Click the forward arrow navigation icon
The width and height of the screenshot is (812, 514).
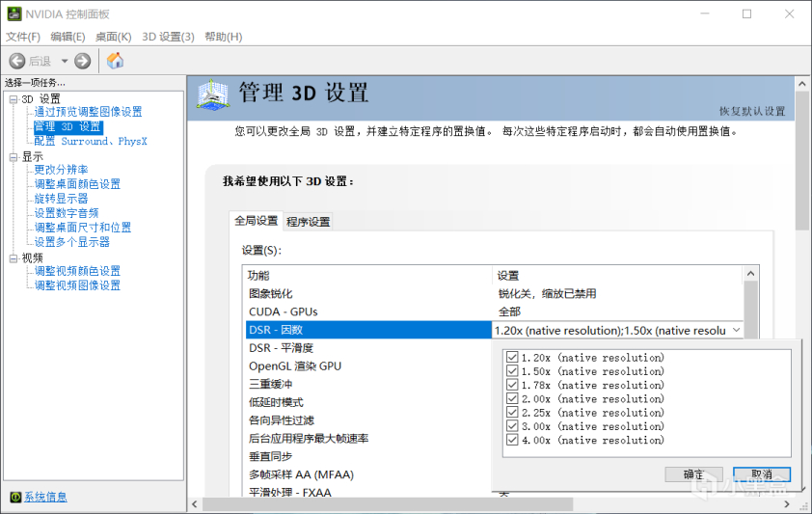click(82, 61)
